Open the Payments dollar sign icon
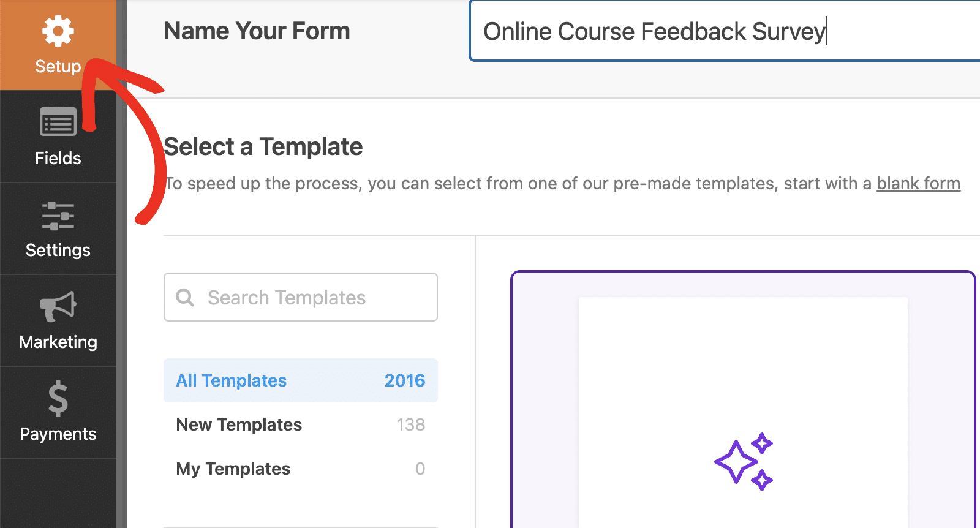Viewport: 980px width, 528px height. click(x=58, y=398)
